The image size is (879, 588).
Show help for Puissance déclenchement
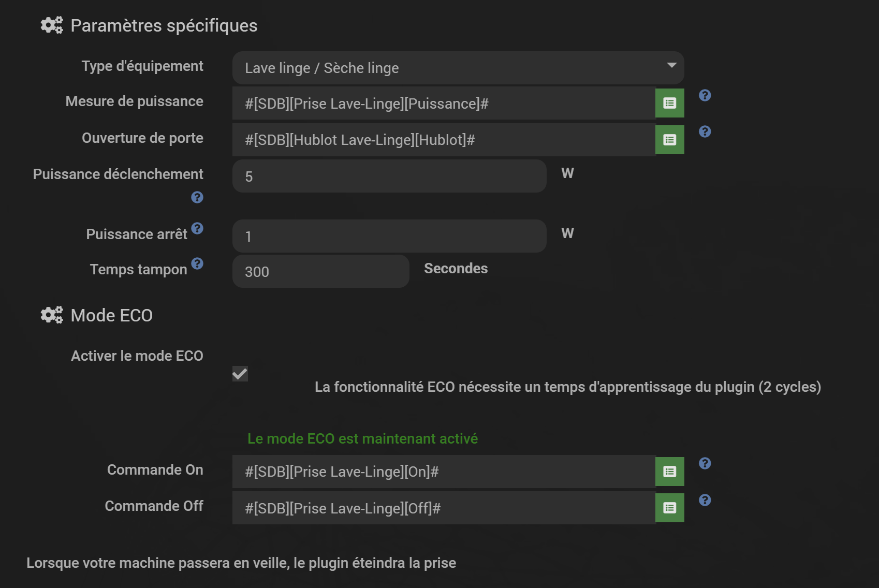(197, 197)
